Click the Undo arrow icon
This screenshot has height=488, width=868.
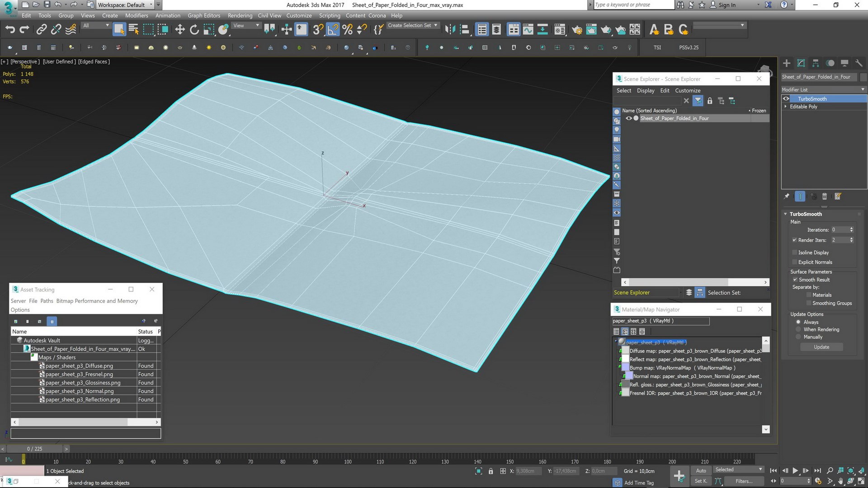(x=10, y=30)
